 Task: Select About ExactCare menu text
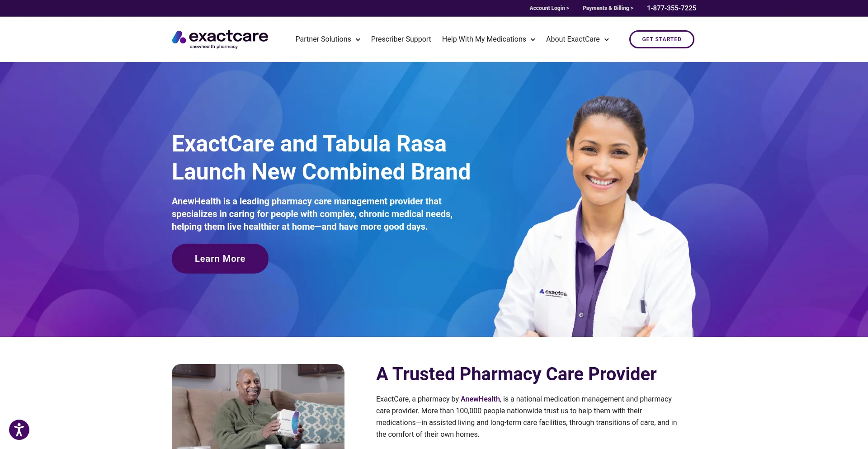pyautogui.click(x=573, y=39)
